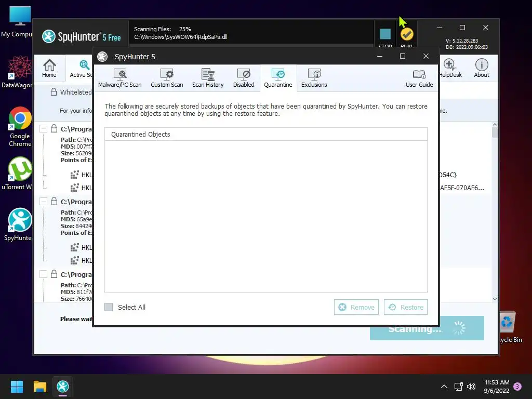
Task: Open volume control tray icon
Action: pos(471,387)
